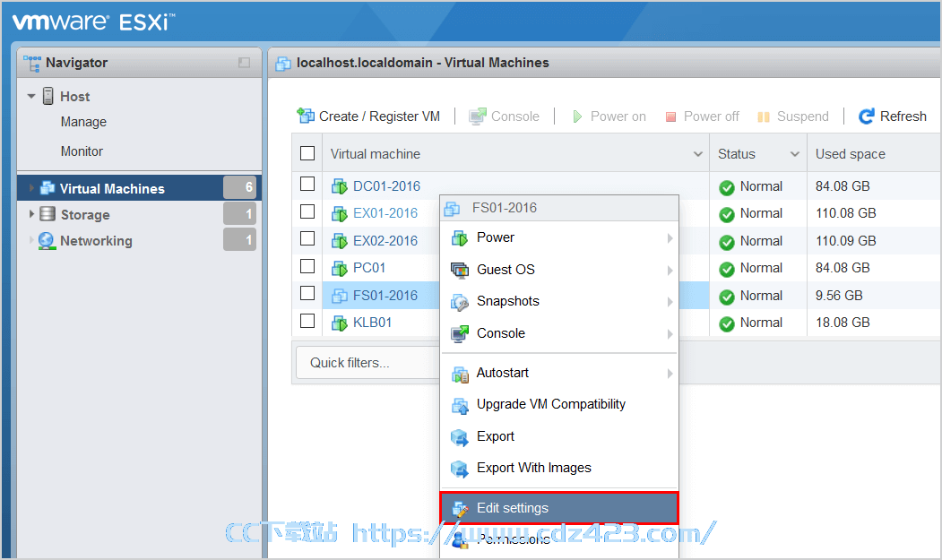Open the DC01-2016 virtual machine link
942x560 pixels.
point(386,186)
